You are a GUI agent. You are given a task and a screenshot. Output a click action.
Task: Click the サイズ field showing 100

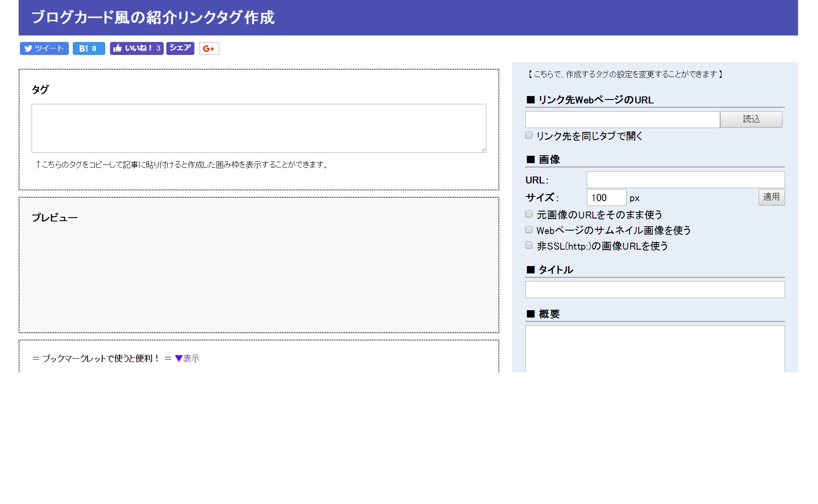click(x=607, y=198)
